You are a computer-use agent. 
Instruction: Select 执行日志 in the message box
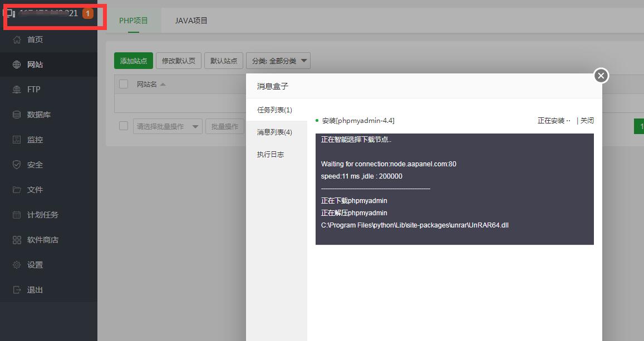pyautogui.click(x=270, y=154)
